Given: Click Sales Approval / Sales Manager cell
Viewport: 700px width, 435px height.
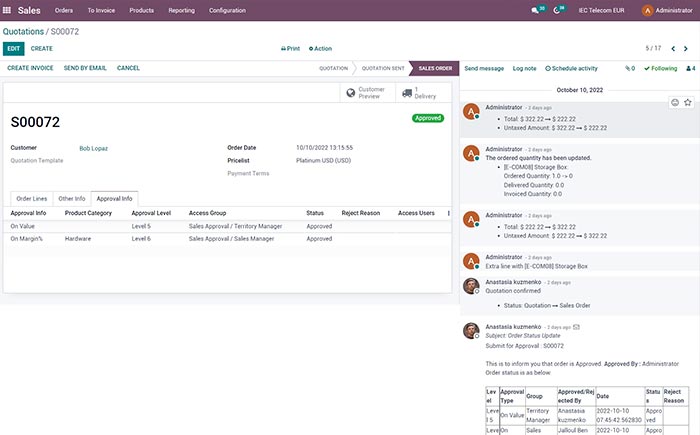Looking at the screenshot, I should (x=231, y=238).
